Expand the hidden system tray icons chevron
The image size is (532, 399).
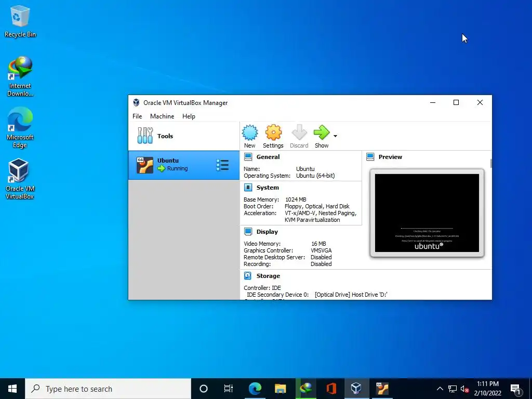(x=440, y=389)
